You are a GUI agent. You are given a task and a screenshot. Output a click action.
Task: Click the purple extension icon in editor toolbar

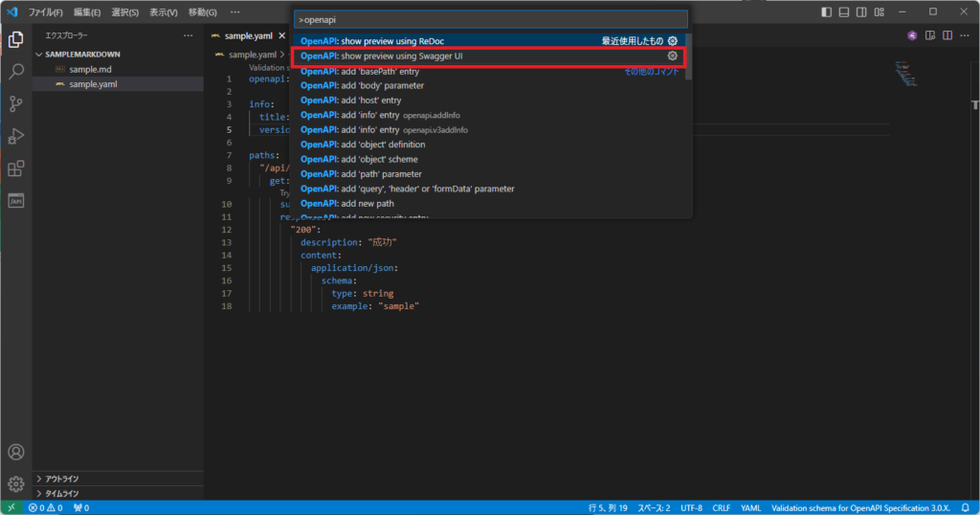pyautogui.click(x=912, y=35)
